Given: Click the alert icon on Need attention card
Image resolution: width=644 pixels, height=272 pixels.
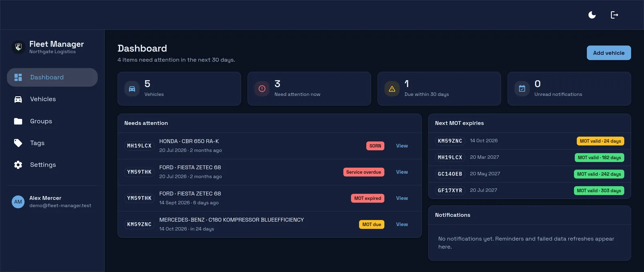Looking at the screenshot, I should [x=262, y=89].
